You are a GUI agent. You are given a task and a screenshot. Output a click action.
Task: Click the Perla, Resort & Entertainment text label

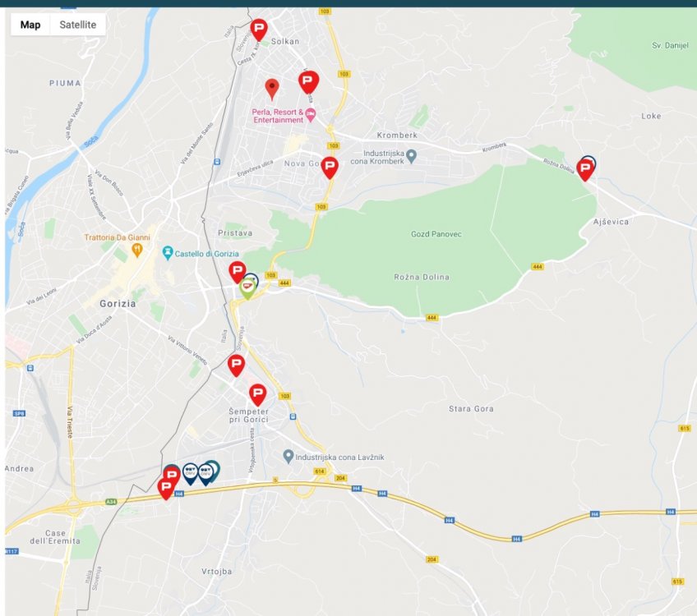pyautogui.click(x=277, y=116)
